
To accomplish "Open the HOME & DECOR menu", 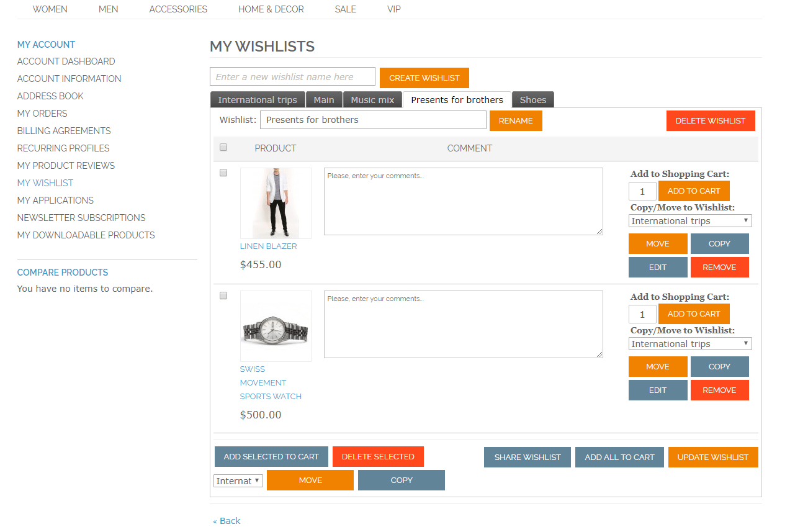I will (x=271, y=9).
